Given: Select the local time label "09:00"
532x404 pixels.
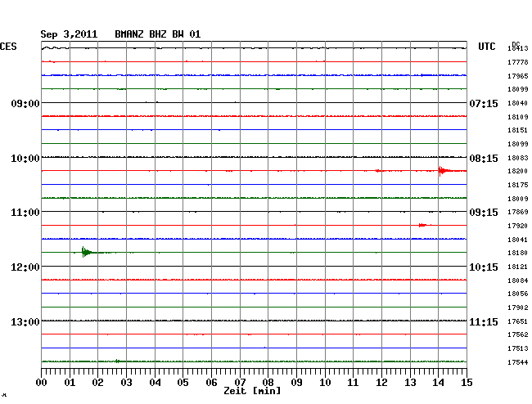Looking at the screenshot, I should [25, 103].
